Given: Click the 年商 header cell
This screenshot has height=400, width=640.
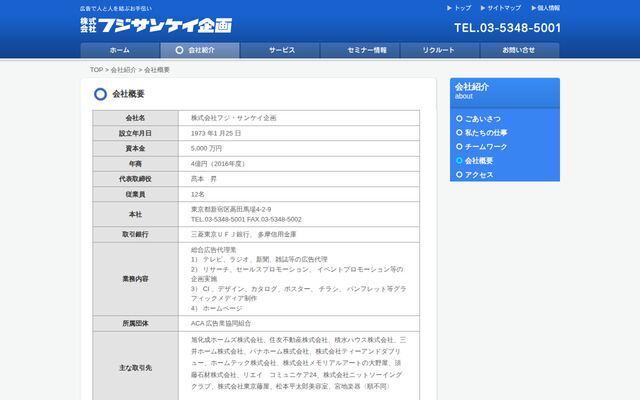Looking at the screenshot, I should pos(136,164).
